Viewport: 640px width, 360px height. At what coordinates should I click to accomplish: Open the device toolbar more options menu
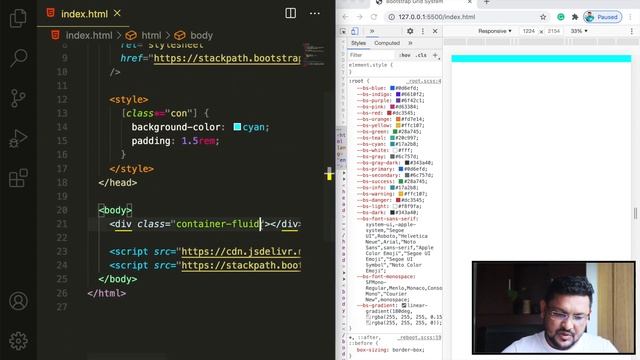[631, 31]
